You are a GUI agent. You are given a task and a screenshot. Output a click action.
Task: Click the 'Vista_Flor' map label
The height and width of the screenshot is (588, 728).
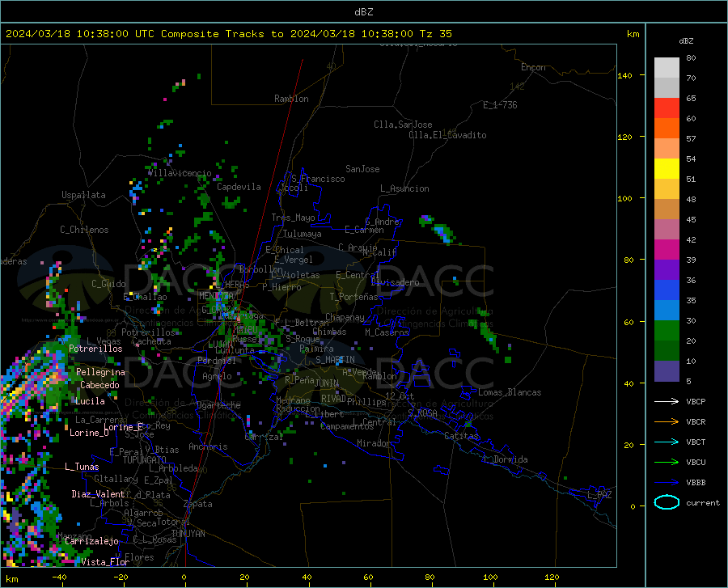click(x=105, y=562)
